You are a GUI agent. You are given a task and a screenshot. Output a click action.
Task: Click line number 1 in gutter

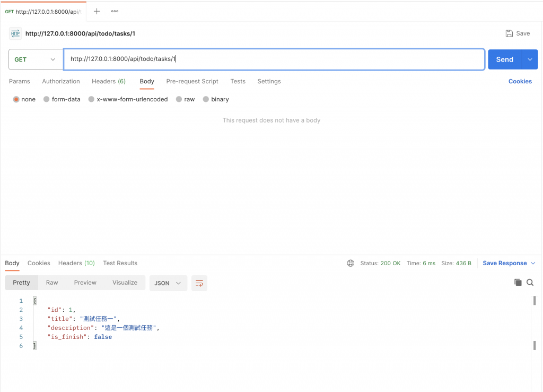click(x=21, y=301)
